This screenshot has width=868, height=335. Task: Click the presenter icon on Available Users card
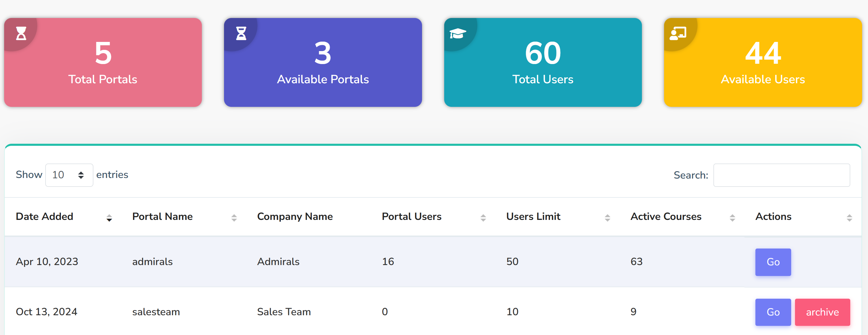tap(678, 33)
